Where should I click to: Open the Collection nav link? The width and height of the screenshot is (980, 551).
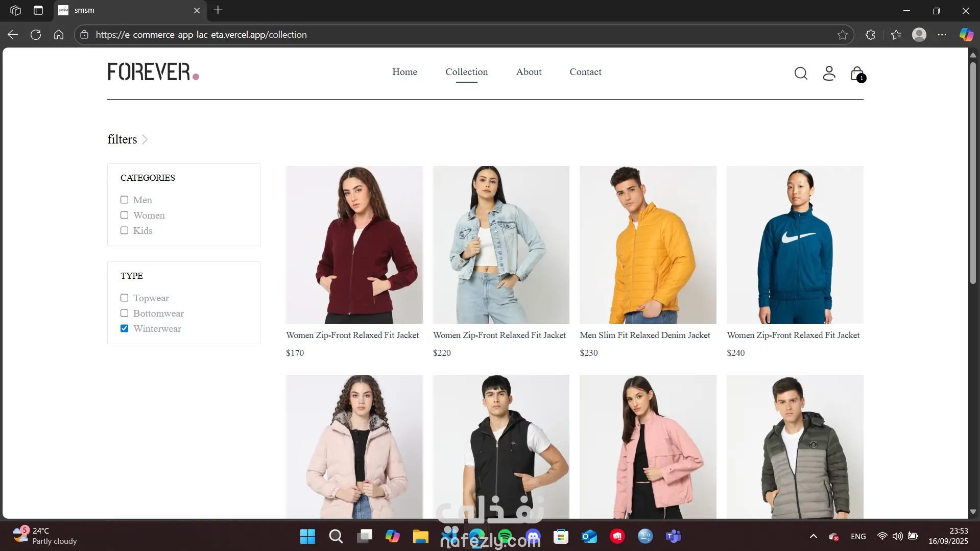[x=466, y=72]
